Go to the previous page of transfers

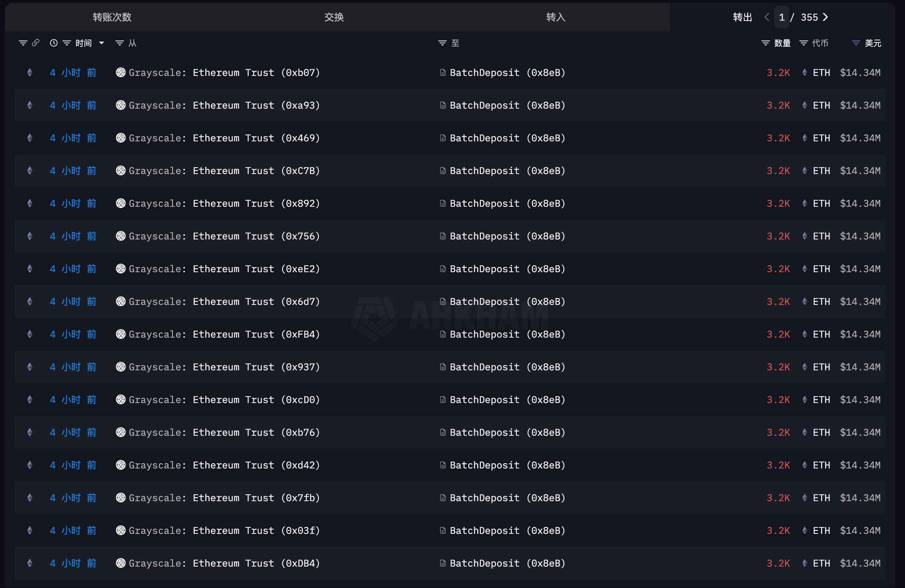point(767,17)
